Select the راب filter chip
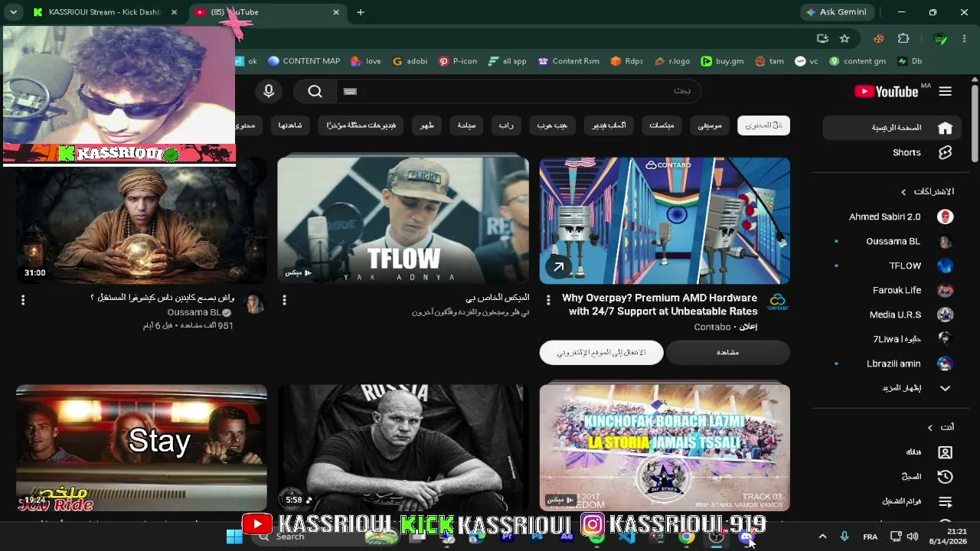The image size is (980, 551). [506, 126]
